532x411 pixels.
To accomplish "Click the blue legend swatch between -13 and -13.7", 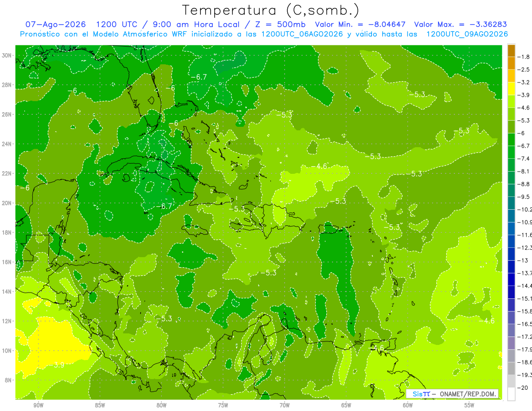I will (511, 267).
